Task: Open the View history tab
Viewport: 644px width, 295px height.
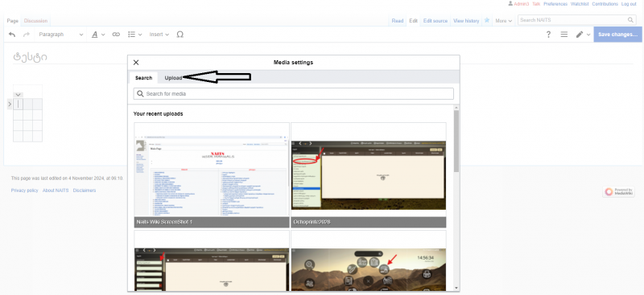Action: pos(466,21)
